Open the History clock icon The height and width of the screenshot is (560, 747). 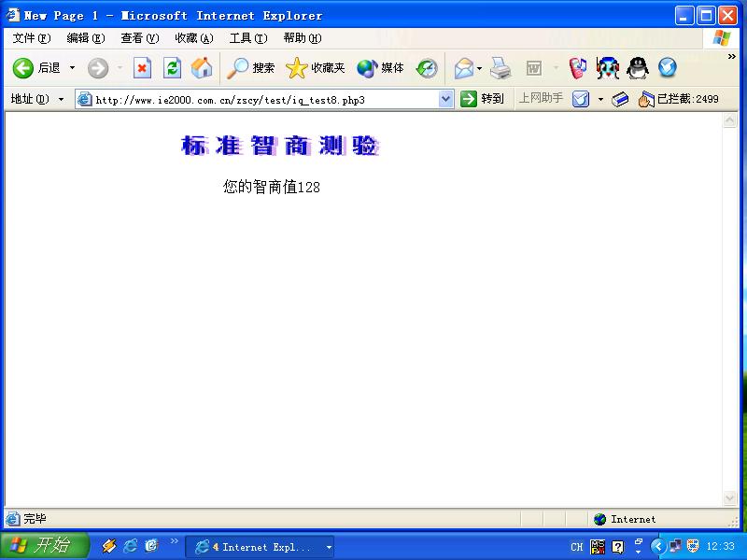(427, 68)
